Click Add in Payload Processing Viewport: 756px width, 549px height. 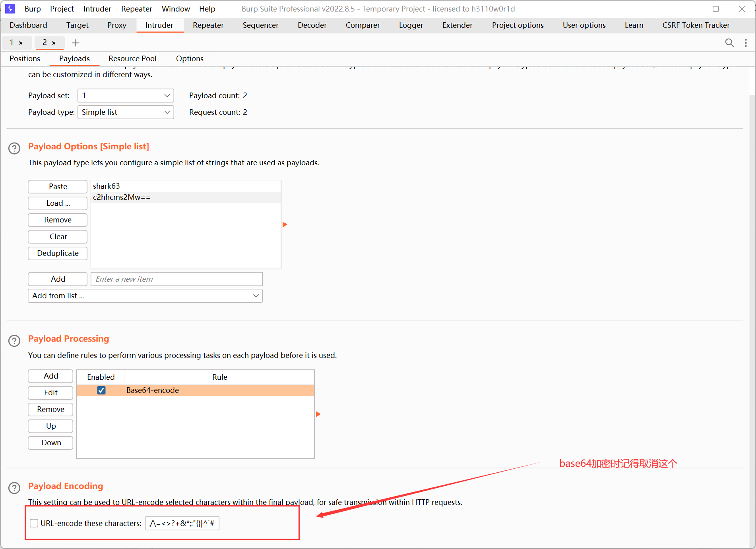pos(50,376)
